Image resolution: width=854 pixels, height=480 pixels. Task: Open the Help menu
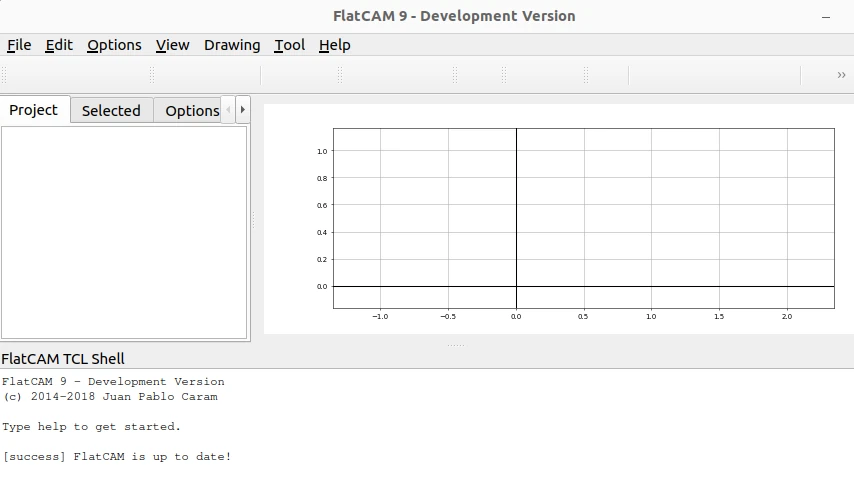pos(334,45)
